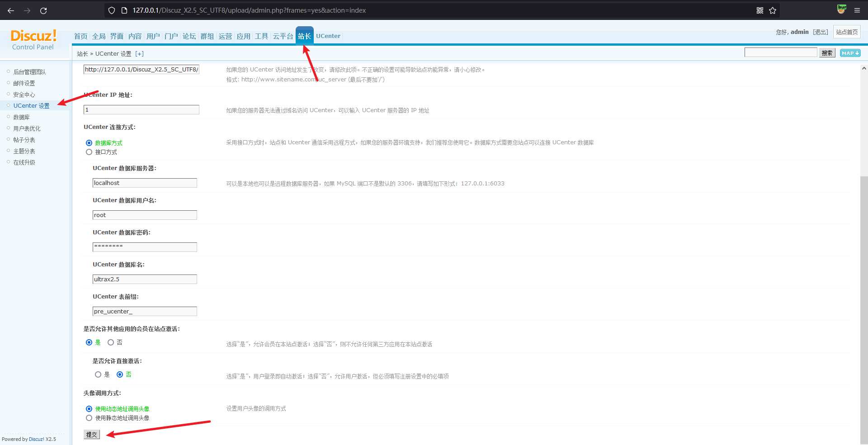The width and height of the screenshot is (868, 445).
Task: Open 安全中心 in sidebar
Action: tap(24, 95)
